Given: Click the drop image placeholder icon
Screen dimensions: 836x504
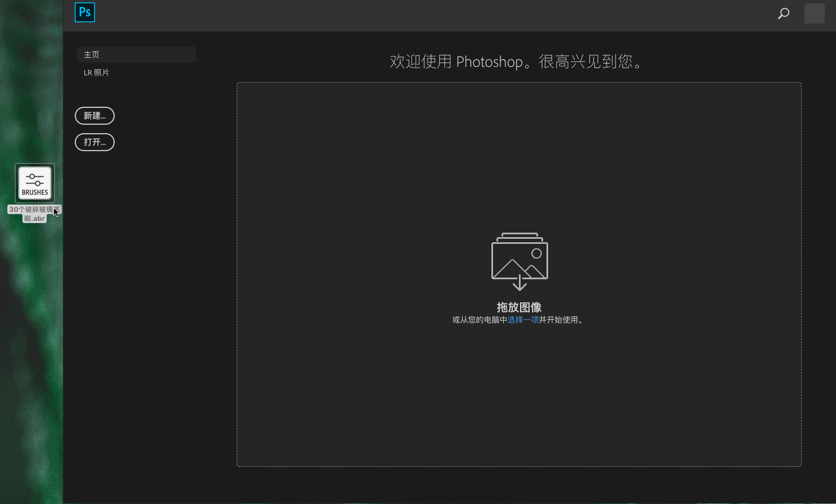Looking at the screenshot, I should pyautogui.click(x=519, y=261).
